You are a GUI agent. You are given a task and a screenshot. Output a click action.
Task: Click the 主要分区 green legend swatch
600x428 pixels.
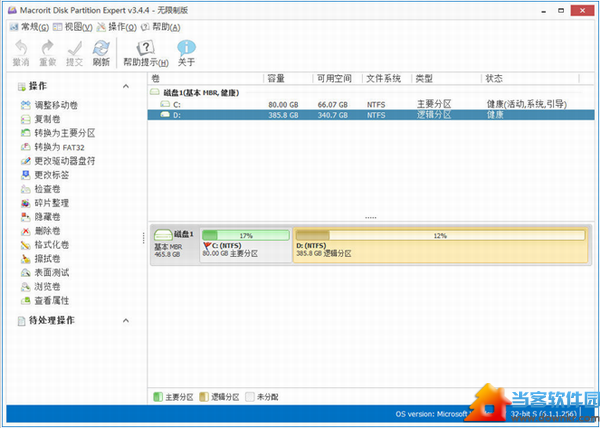158,397
